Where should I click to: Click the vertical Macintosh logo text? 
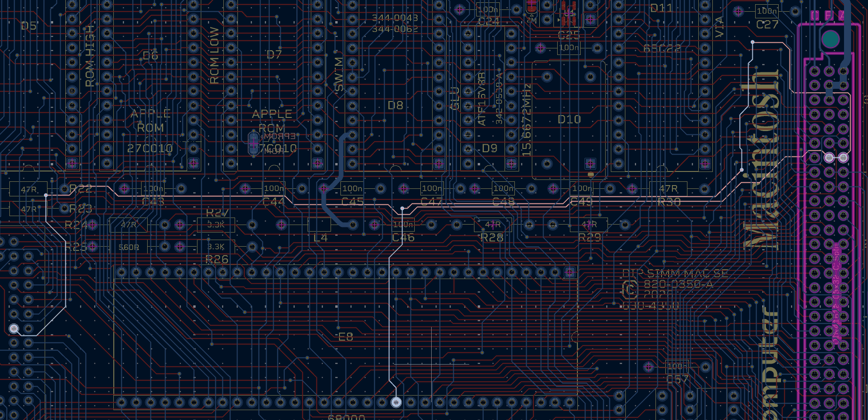click(761, 160)
